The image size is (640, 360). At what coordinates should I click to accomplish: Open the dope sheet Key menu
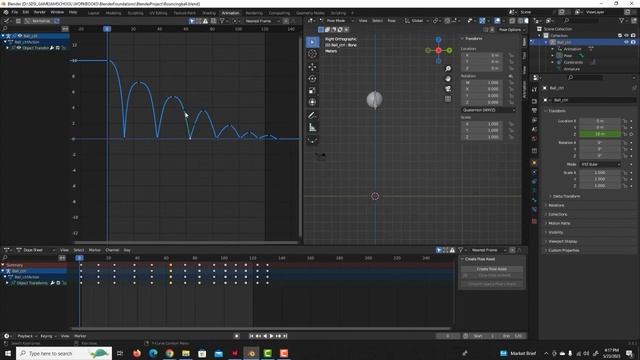pyautogui.click(x=127, y=250)
